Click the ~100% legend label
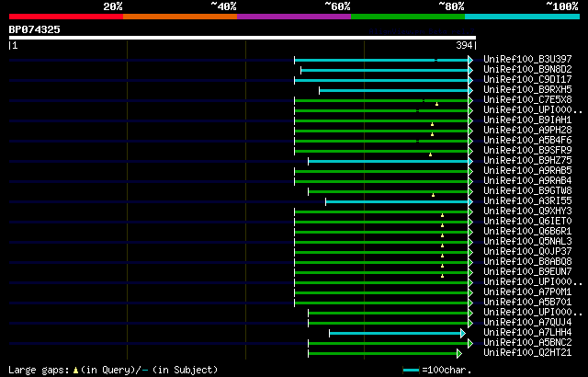The width and height of the screenshot is (588, 377). (x=562, y=6)
